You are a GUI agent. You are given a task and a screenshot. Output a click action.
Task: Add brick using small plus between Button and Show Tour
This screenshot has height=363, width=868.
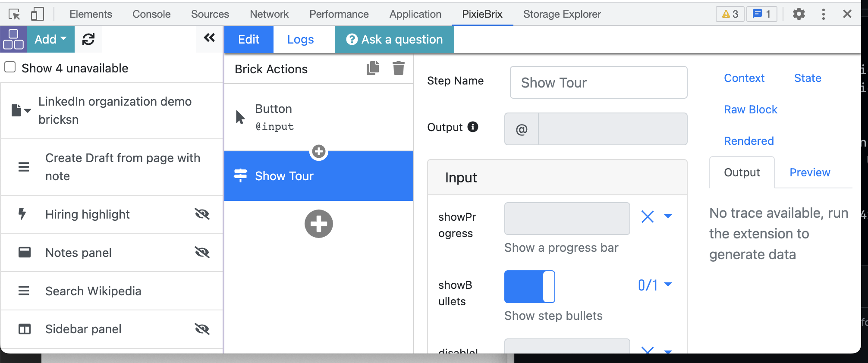pyautogui.click(x=319, y=151)
